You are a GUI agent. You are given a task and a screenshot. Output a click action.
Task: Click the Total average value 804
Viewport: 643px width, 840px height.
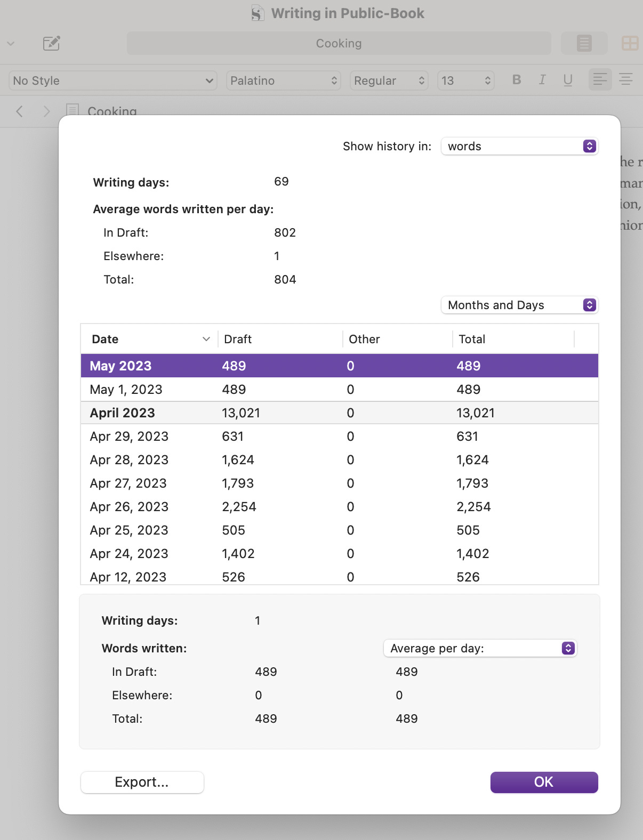pyautogui.click(x=285, y=280)
